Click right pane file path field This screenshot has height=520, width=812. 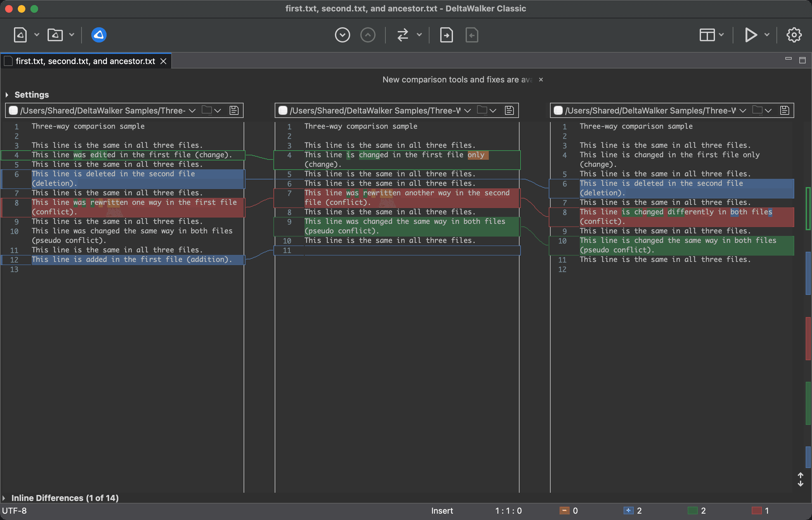(651, 110)
